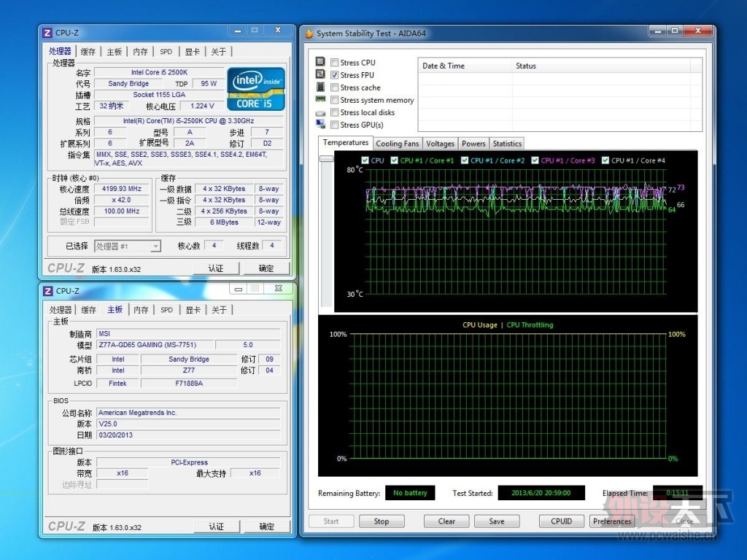Toggle CPU #1 / Core #2 graph checkbox

465,160
